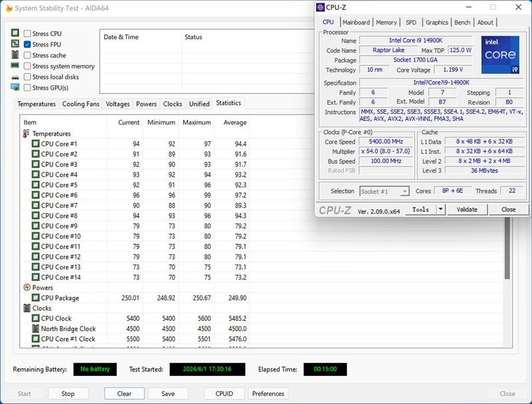Click the Validate button in CPU-Z
The width and height of the screenshot is (532, 404).
point(467,209)
